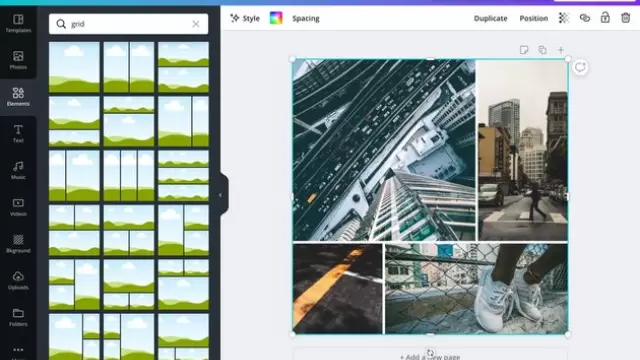This screenshot has width=640, height=360.
Task: Click the Duplicate button
Action: tap(491, 18)
